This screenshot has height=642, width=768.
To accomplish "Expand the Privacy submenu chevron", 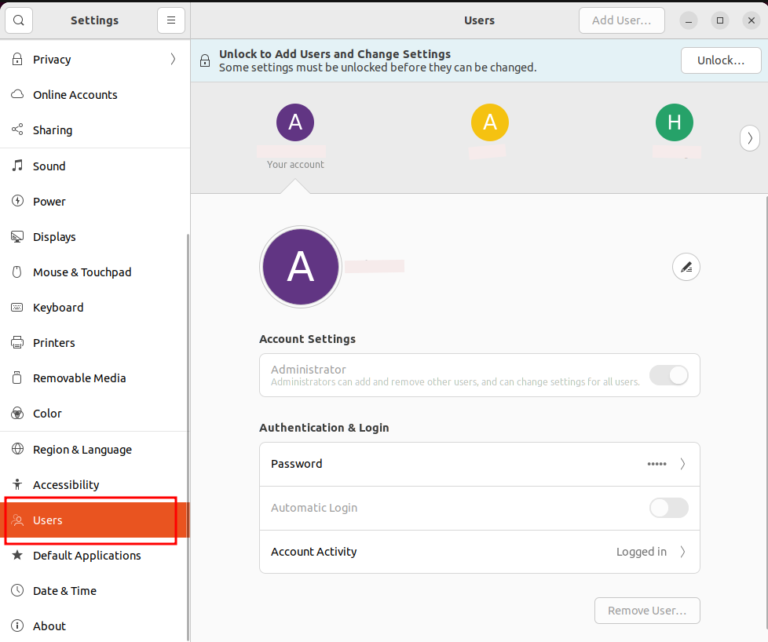I will [173, 59].
